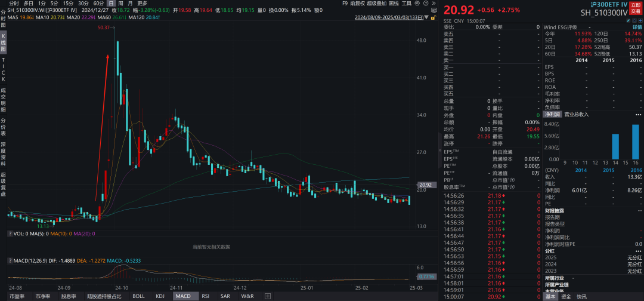
Task: Open the three-dot menu beside 营业总收入
Action: pos(639,113)
